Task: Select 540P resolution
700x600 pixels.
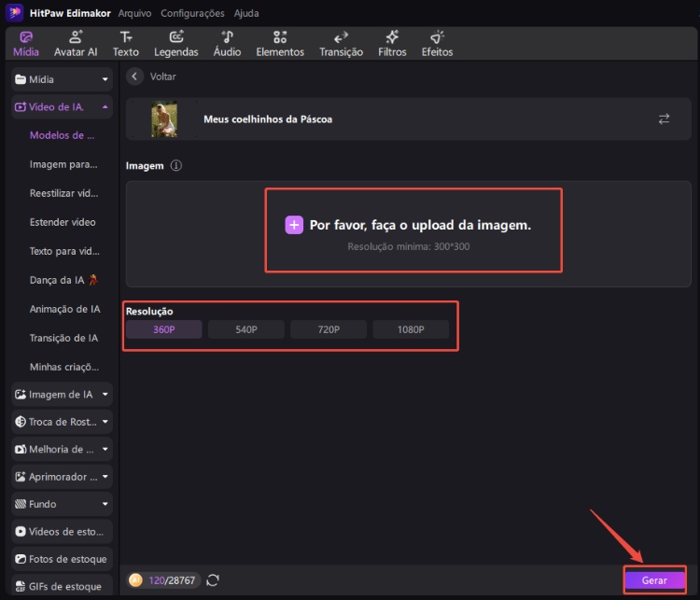Action: pos(245,329)
